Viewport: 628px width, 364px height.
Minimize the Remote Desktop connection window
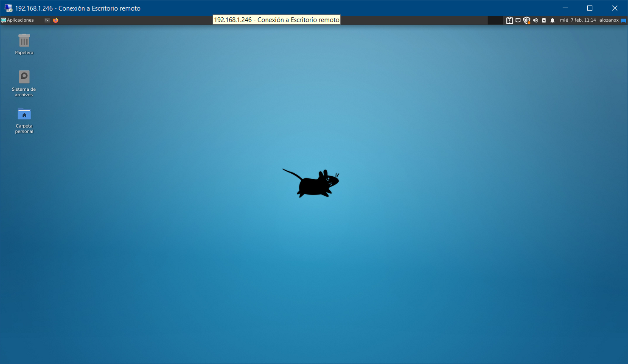[x=565, y=8]
